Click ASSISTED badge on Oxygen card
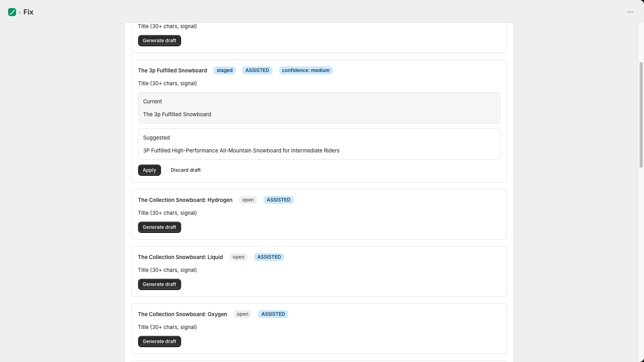644x362 pixels. tap(273, 314)
